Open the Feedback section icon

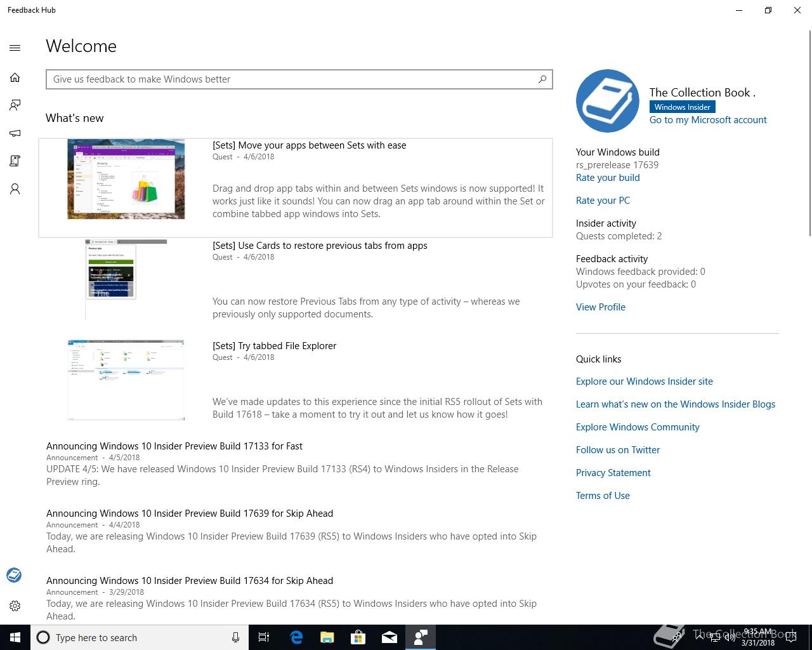(x=15, y=105)
